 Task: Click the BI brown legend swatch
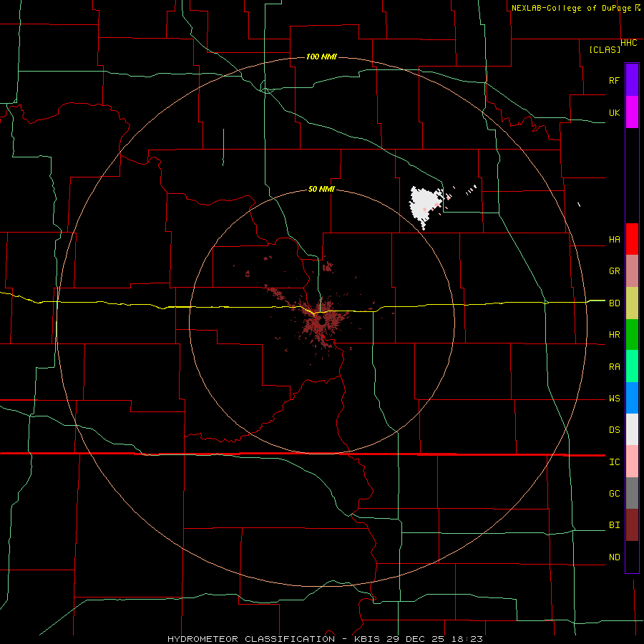click(632, 525)
